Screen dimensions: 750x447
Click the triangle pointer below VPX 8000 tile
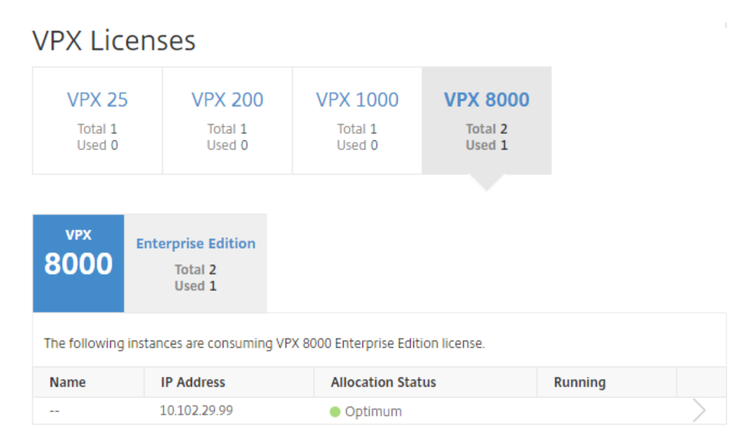[x=486, y=182]
